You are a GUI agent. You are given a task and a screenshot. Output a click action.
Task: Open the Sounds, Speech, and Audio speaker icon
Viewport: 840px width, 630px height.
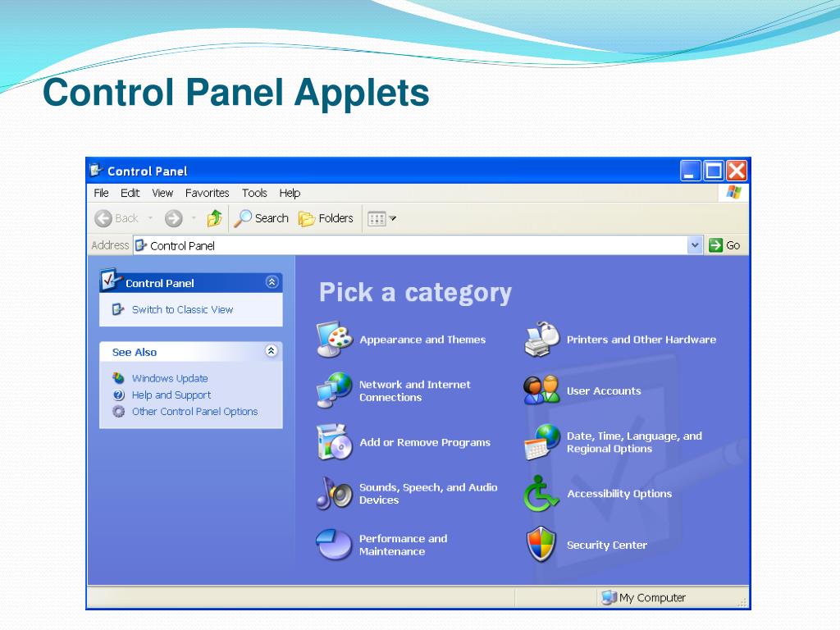[335, 493]
